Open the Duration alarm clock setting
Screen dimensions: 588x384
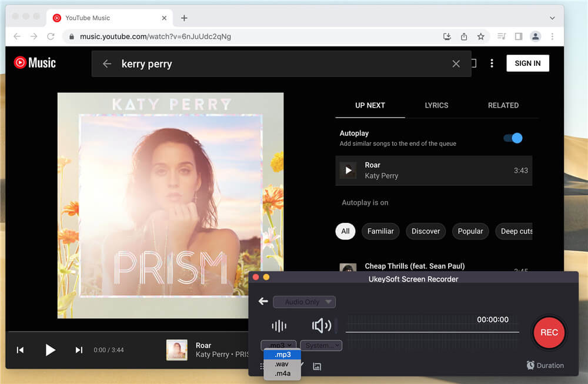click(x=545, y=365)
